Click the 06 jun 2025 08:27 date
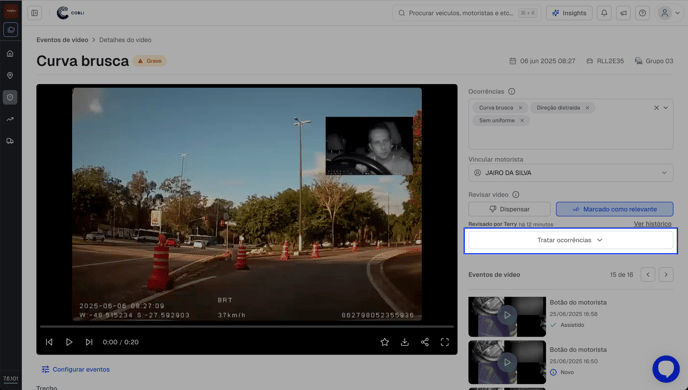This screenshot has width=688, height=390. (542, 61)
